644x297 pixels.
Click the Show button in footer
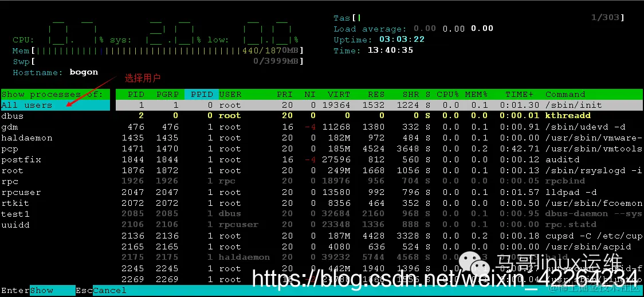point(53,291)
